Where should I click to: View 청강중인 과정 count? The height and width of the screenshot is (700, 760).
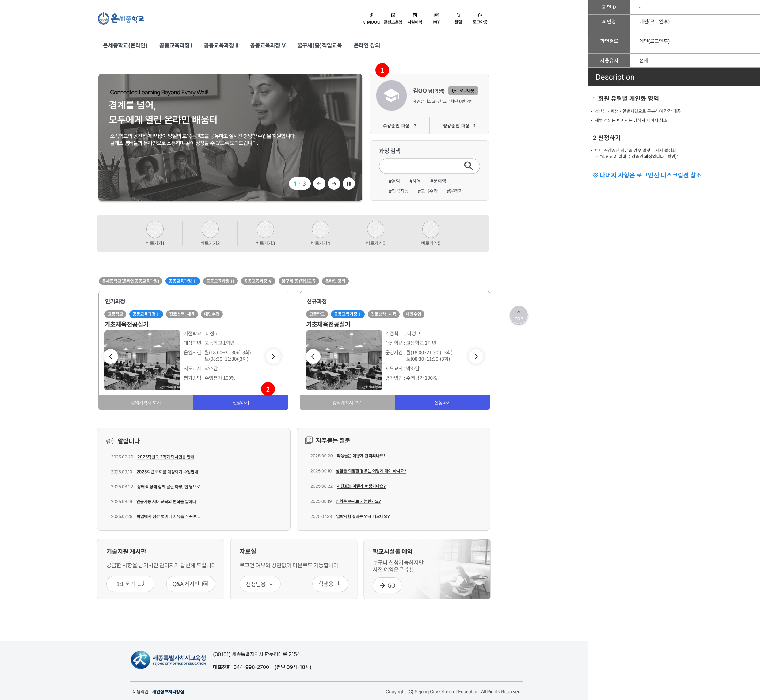[459, 126]
